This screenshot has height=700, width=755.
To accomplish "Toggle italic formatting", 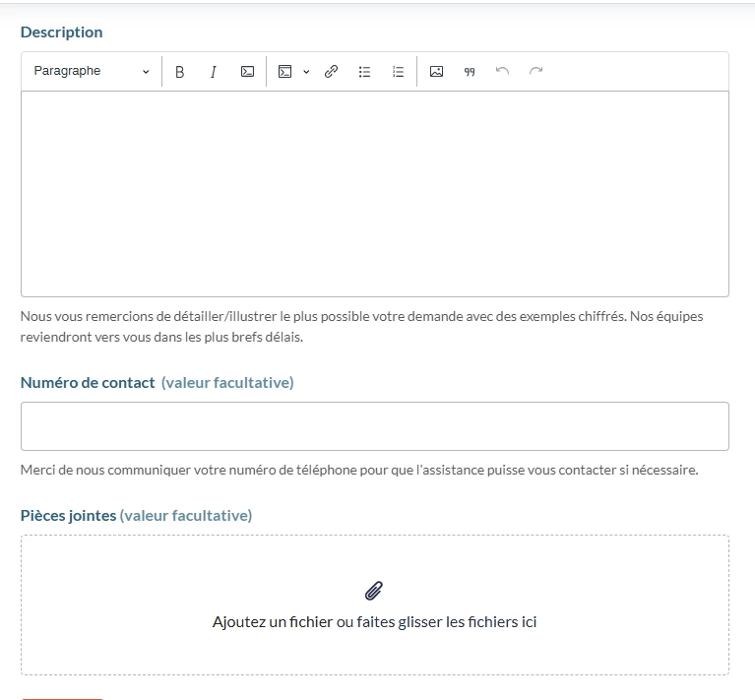I will 214,72.
